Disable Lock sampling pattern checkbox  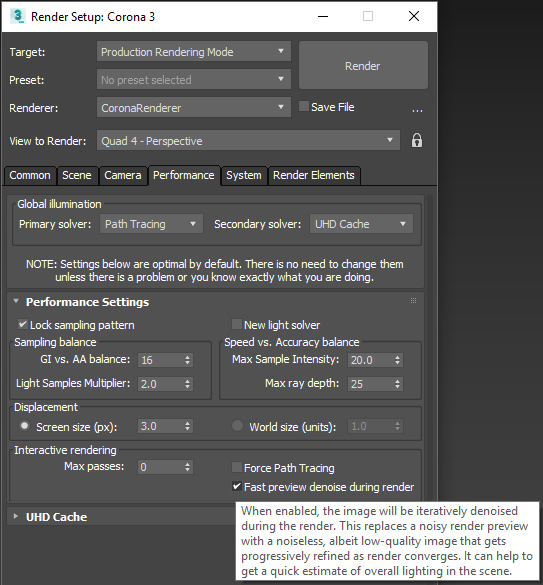tap(23, 324)
